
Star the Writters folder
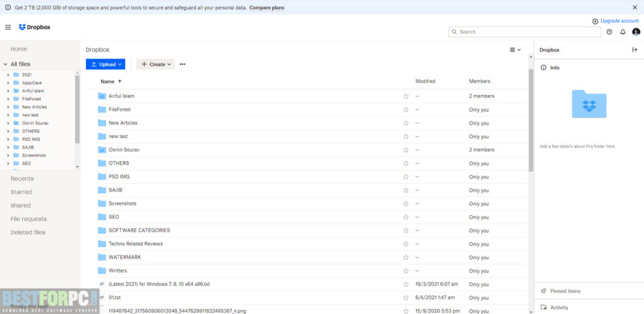point(406,271)
